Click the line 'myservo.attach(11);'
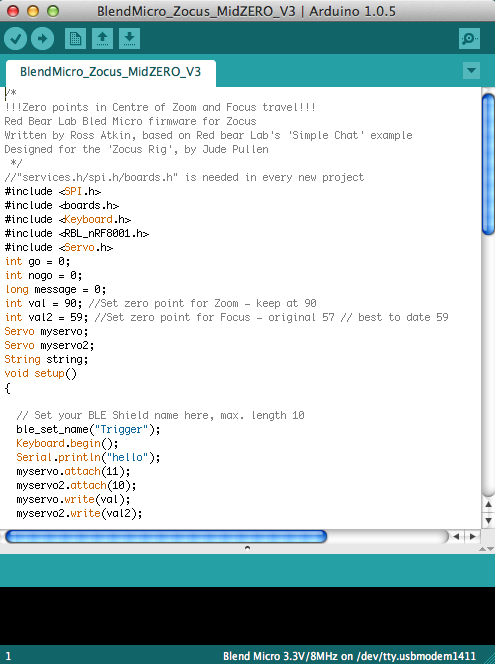495x664 pixels. 73,471
